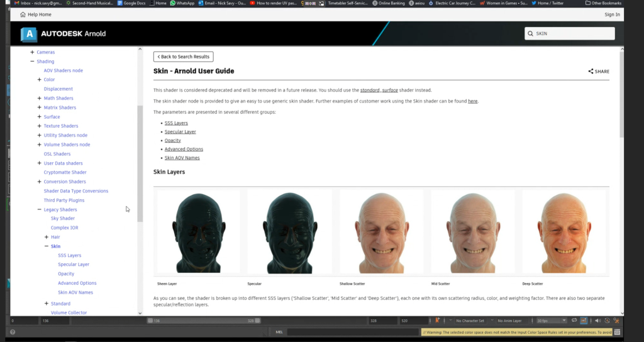Click the search magnifier icon
Screen dimensions: 644x342
[x=530, y=34]
